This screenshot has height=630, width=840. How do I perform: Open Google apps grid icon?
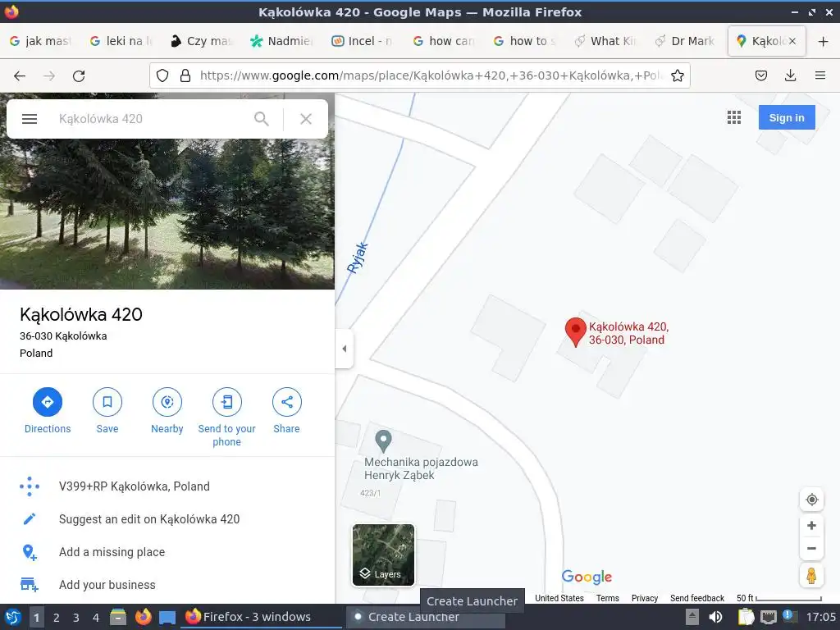734,117
